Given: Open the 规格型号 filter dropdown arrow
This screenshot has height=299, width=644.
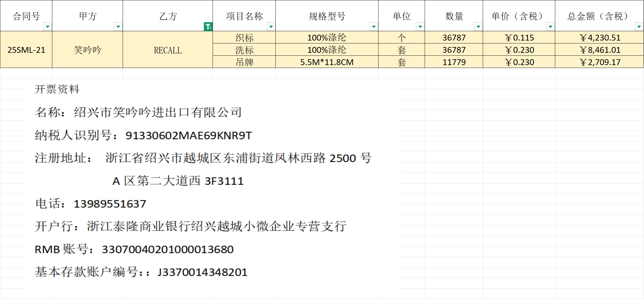Looking at the screenshot, I should pos(374,27).
